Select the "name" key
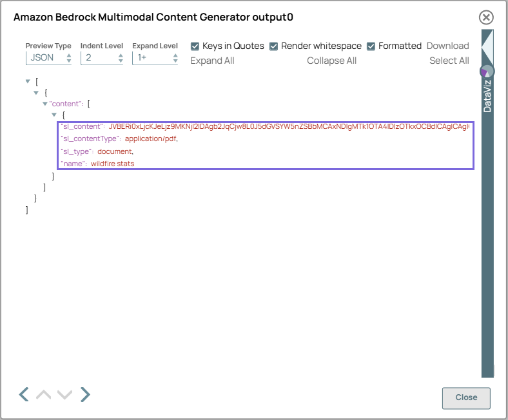The width and height of the screenshot is (508, 420). 74,164
